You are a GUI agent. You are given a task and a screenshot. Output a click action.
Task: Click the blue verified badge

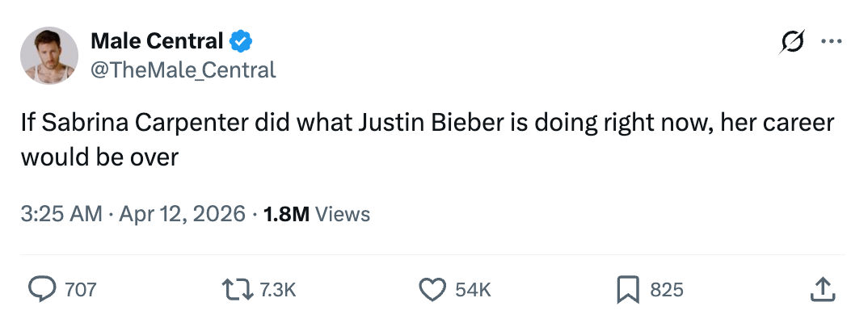pos(242,40)
